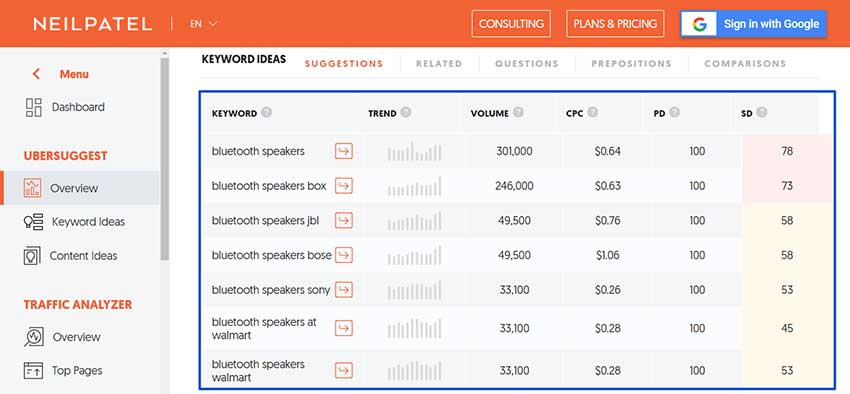Click help icon beside VOLUME column header
850x394 pixels.
click(518, 113)
